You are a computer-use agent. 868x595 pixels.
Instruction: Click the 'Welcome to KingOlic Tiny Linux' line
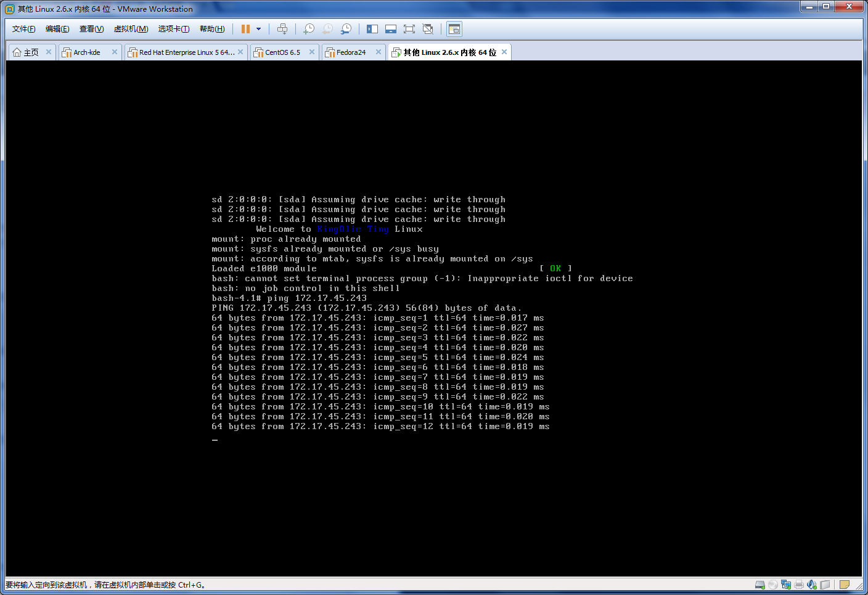pos(340,229)
